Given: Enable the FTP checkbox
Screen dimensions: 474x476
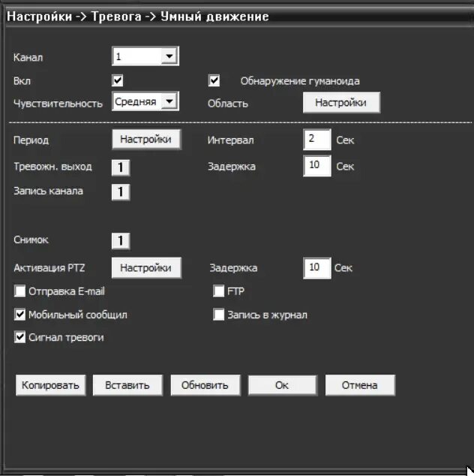Looking at the screenshot, I should (x=219, y=291).
